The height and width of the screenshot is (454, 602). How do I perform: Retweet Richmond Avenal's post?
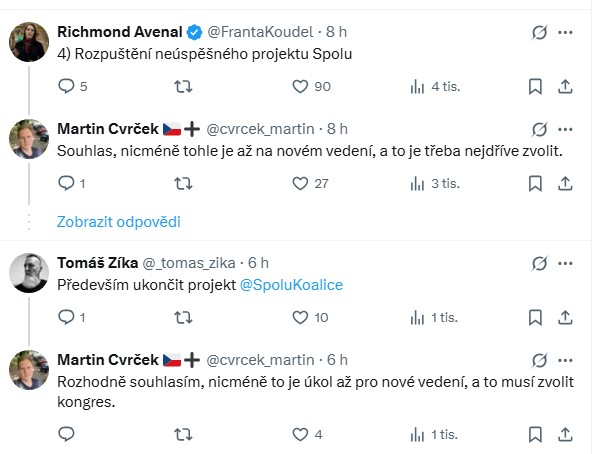[x=184, y=87]
